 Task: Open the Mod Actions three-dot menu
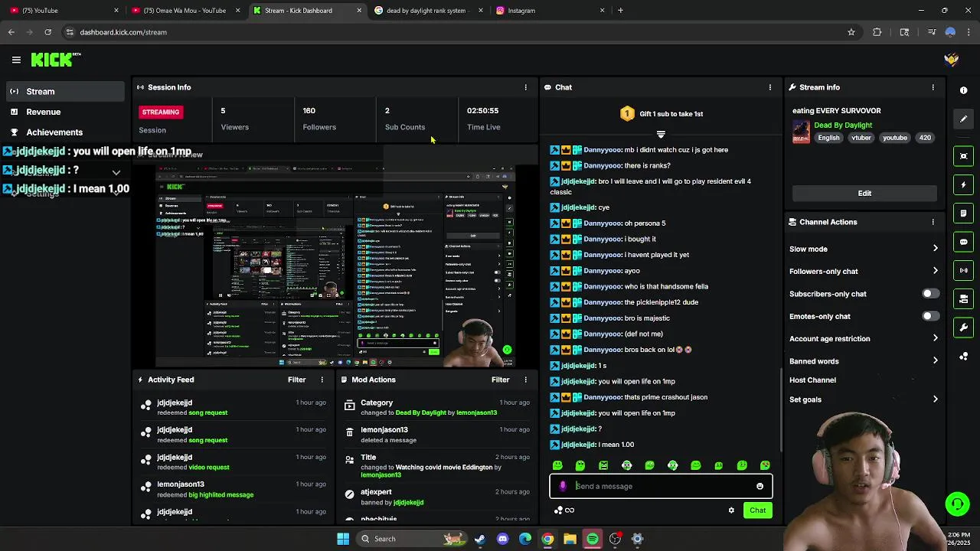tap(525, 380)
